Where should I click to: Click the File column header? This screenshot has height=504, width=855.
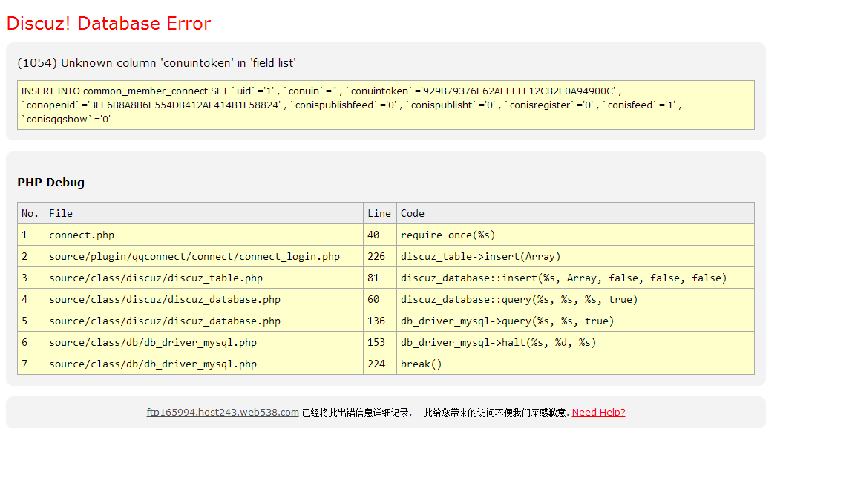(204, 213)
